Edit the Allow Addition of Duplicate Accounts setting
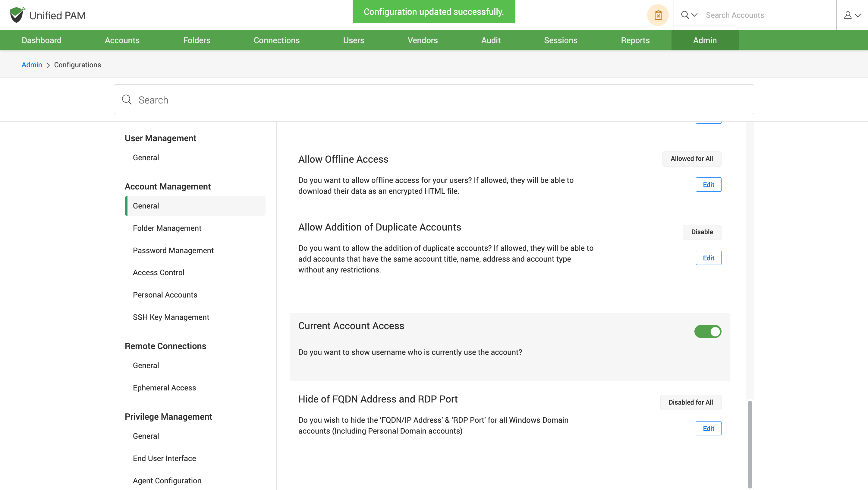The height and width of the screenshot is (490, 868). (x=708, y=258)
